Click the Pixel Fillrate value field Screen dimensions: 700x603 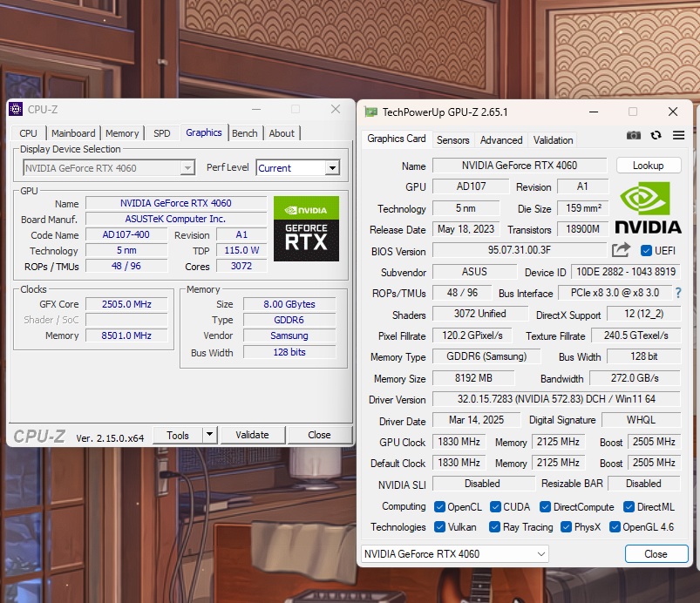coord(472,335)
